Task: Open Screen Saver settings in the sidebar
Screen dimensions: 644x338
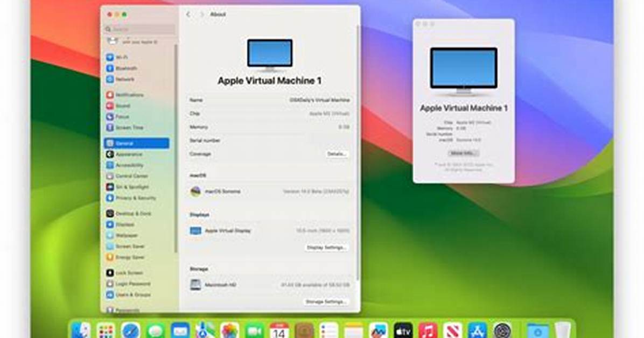Action: [125, 247]
